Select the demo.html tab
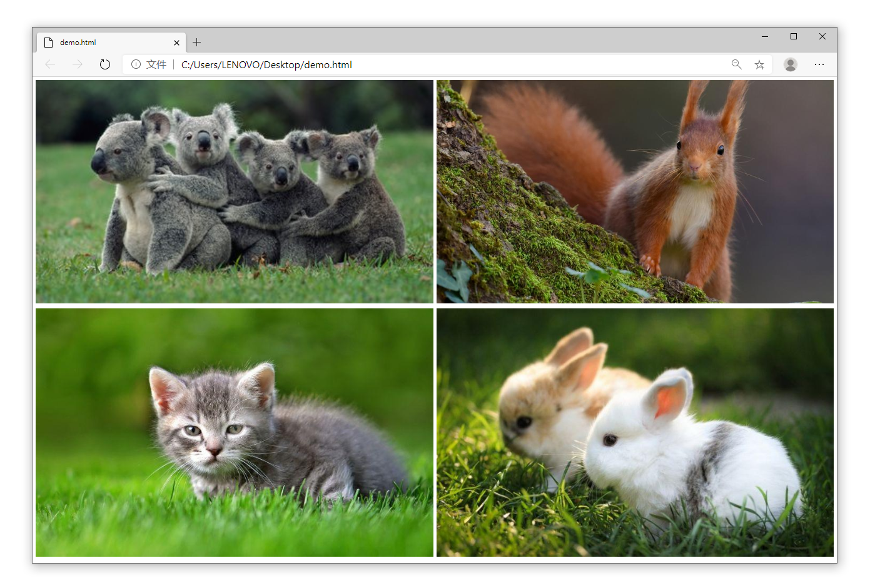The height and width of the screenshot is (588, 880). click(111, 43)
